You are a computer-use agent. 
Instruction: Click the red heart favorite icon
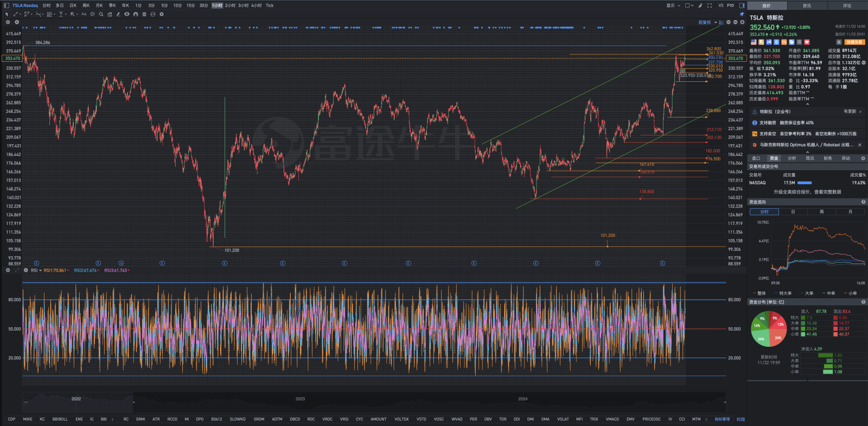click(x=807, y=42)
